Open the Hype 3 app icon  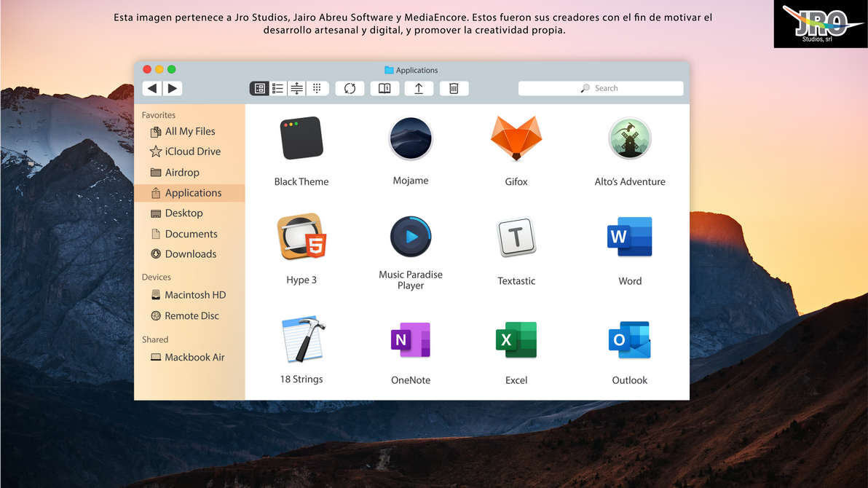(301, 237)
